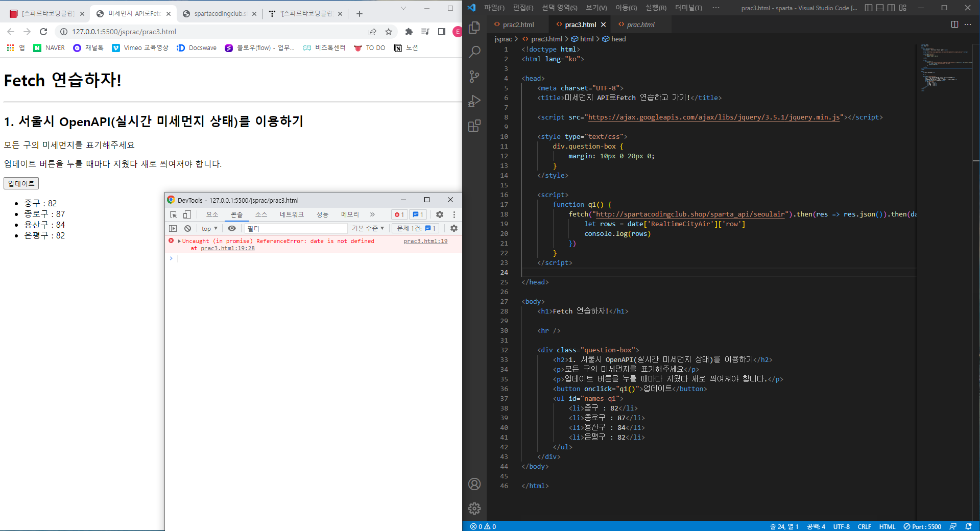Focus the Chrome address bar URL
The height and width of the screenshot is (531, 980).
point(124,32)
